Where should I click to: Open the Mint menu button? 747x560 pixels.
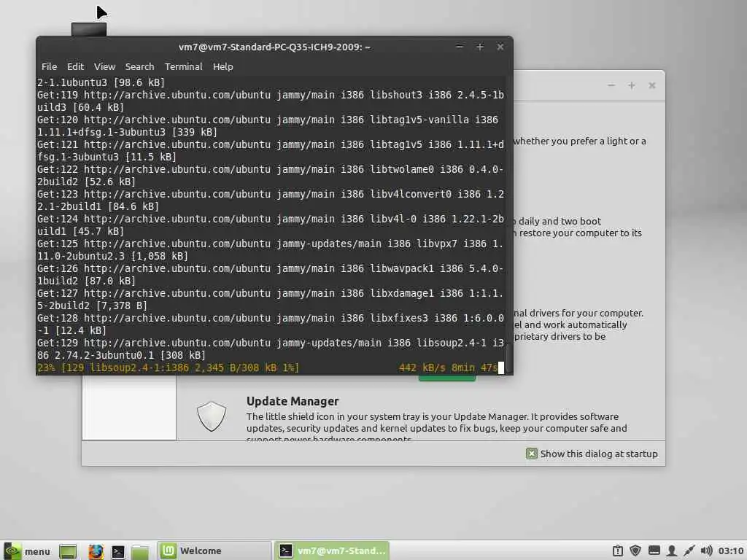point(27,551)
